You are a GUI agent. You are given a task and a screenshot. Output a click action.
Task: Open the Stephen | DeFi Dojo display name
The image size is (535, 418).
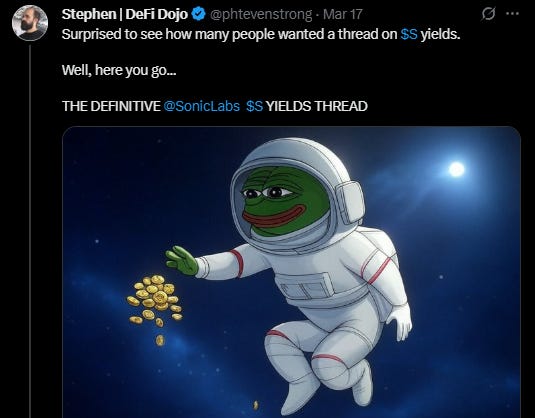coord(125,14)
